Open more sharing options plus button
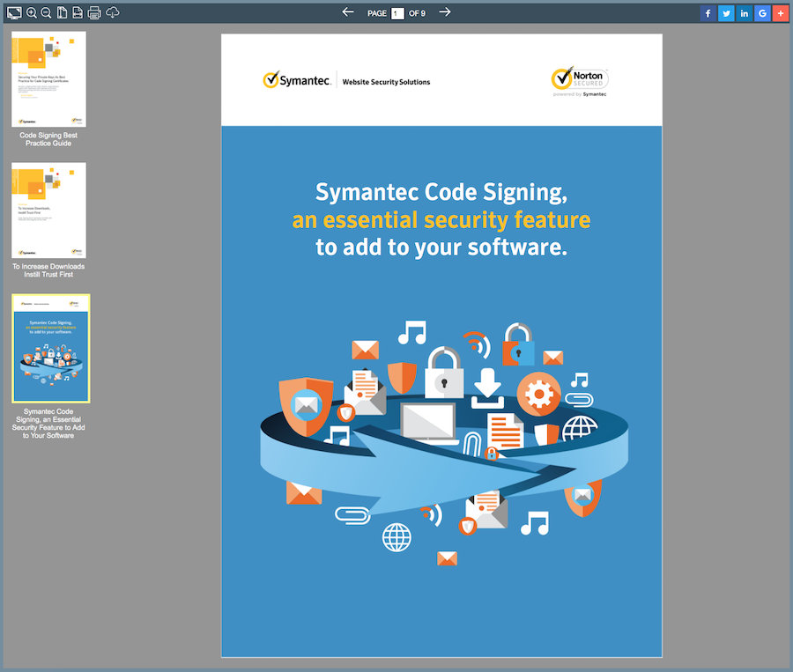This screenshot has width=793, height=672. click(x=781, y=13)
